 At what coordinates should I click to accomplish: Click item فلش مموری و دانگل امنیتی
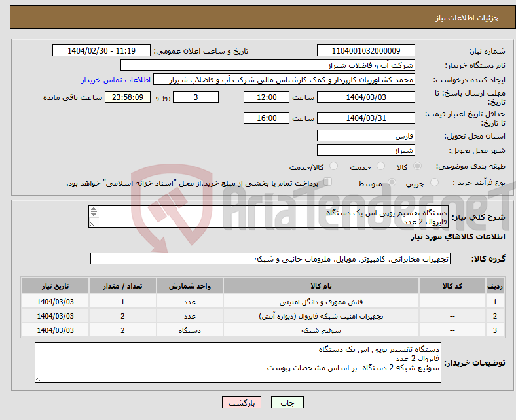[x=321, y=302]
